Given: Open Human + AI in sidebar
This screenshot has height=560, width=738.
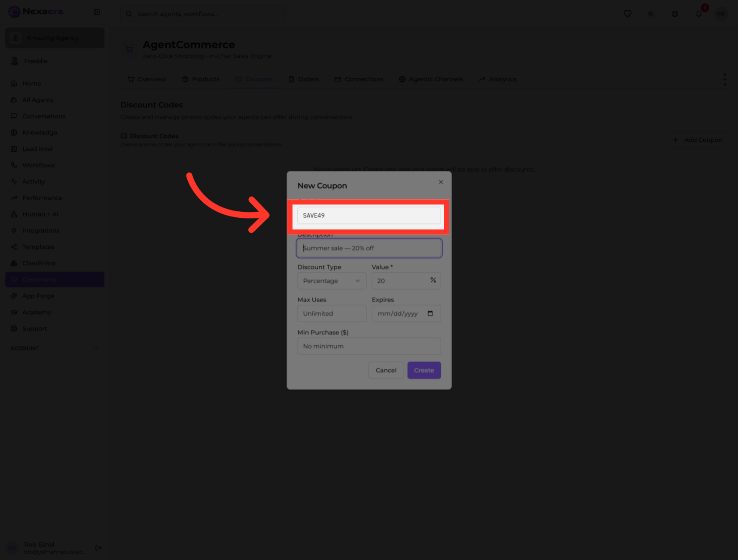Looking at the screenshot, I should 55,214.
